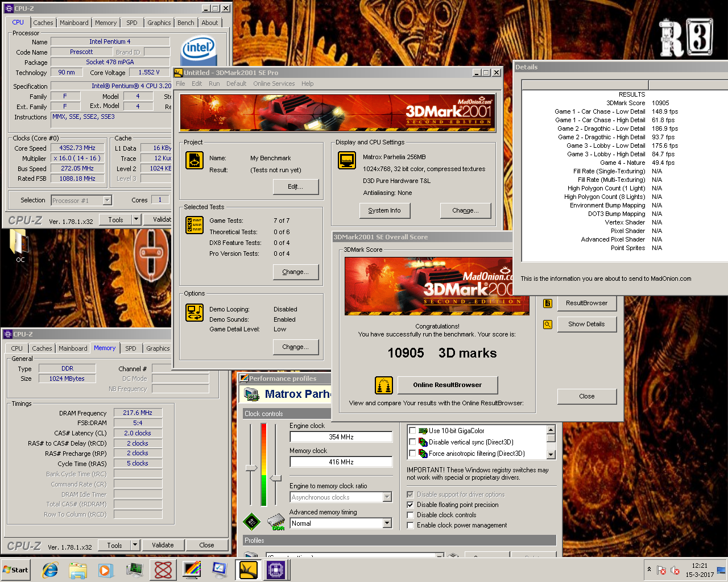Screen dimensions: 728x582
Task: Click the Matrox Parhelia card icon
Action: coord(251,394)
